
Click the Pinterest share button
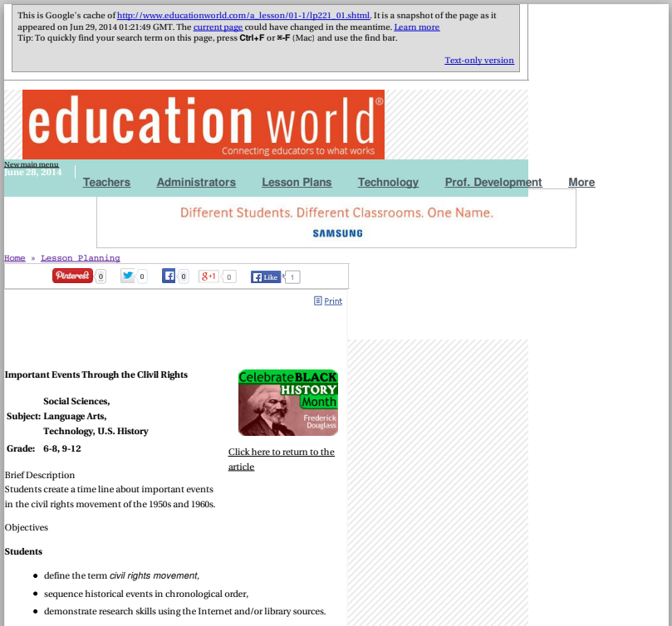(x=72, y=276)
